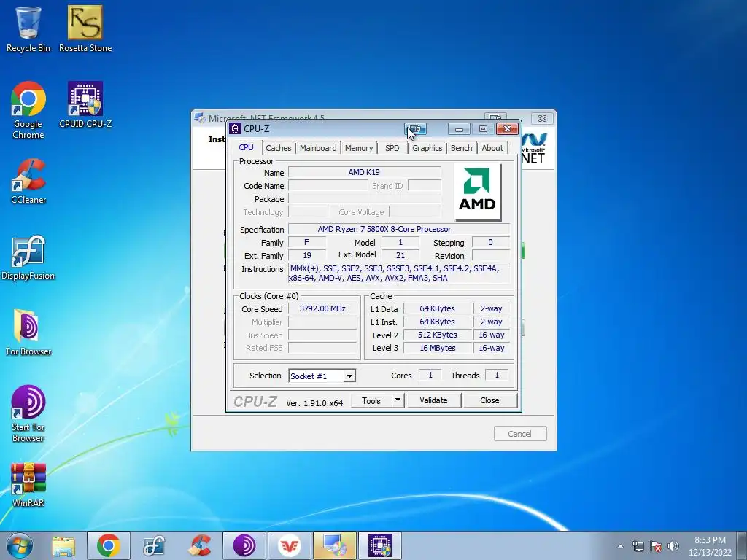Select the CCleaner desktop icon
The image size is (747, 560).
pyautogui.click(x=28, y=181)
